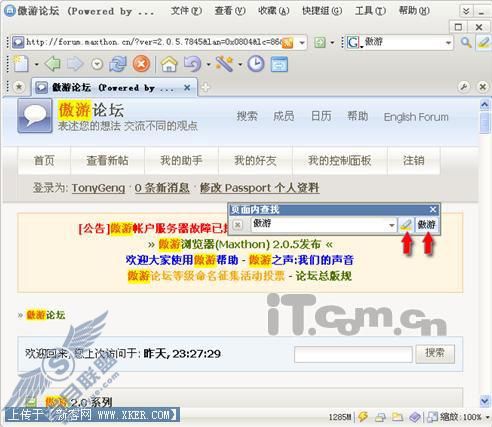The image size is (492, 427).
Task: Click the 傲游 find button in find panel
Action: (x=427, y=225)
